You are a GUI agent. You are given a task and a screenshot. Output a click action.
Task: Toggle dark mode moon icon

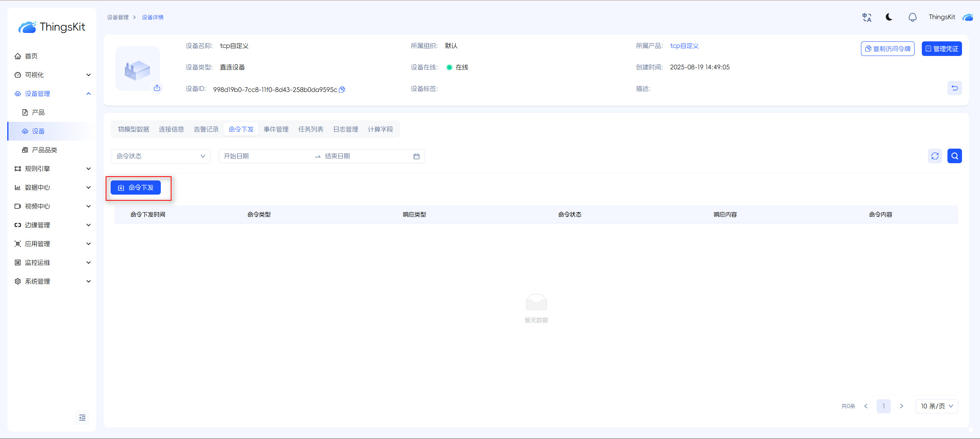point(889,17)
